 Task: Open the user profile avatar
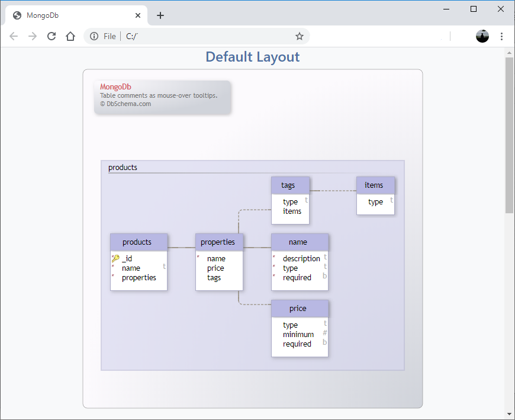(x=482, y=36)
